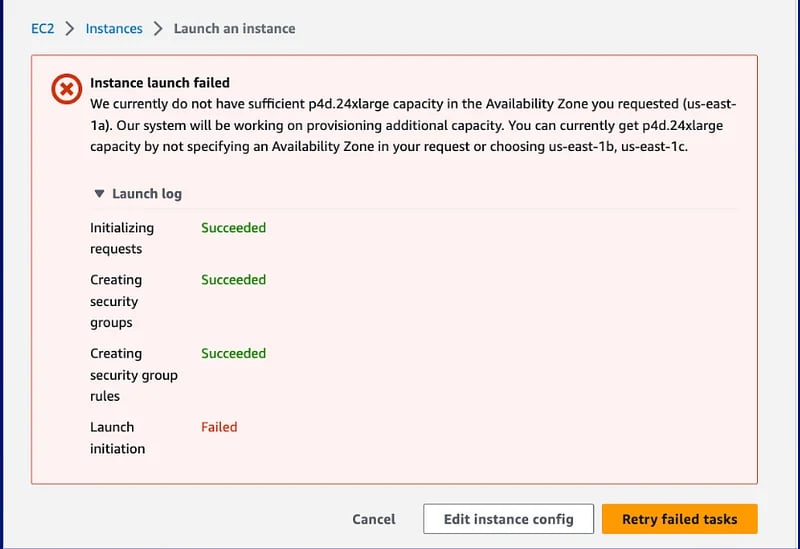Select the Failed status text

pyautogui.click(x=219, y=427)
